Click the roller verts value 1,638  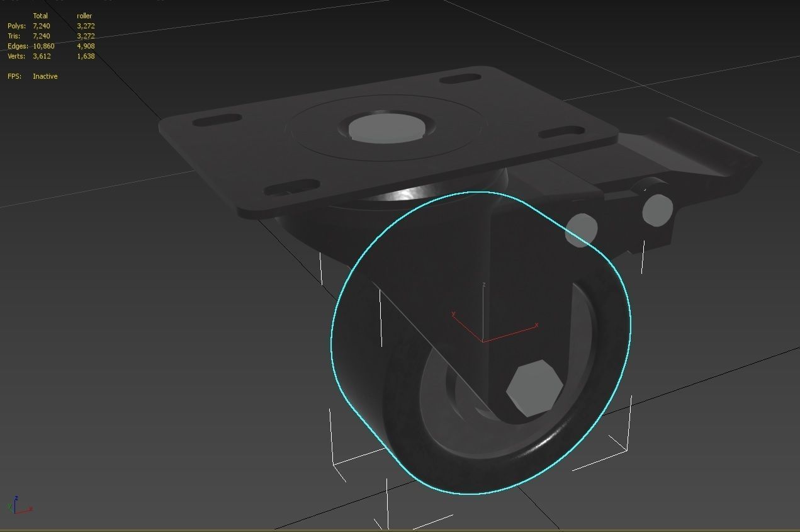tap(86, 56)
